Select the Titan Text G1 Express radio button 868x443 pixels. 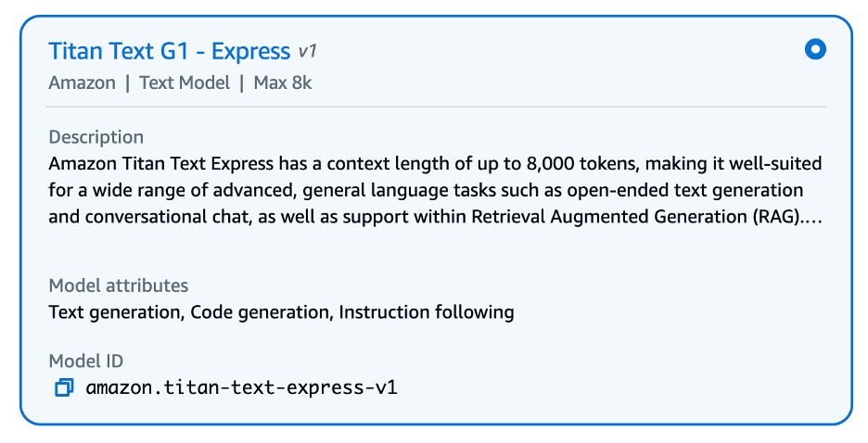point(815,50)
